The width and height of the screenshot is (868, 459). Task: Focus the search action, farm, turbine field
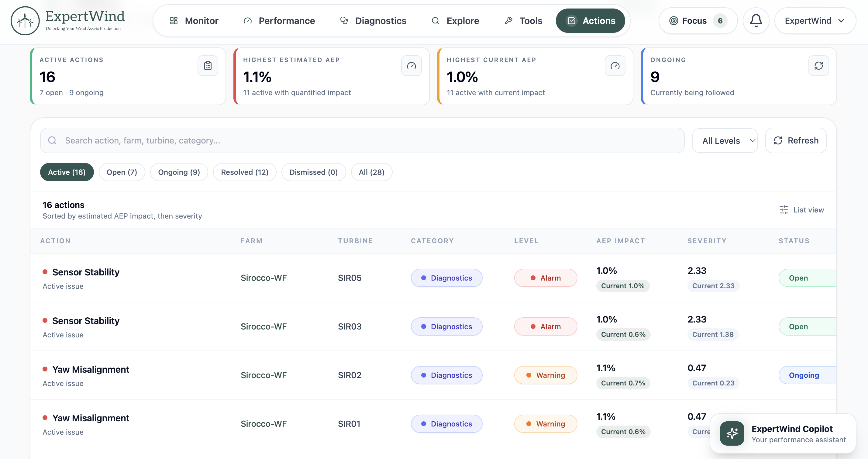coord(362,140)
